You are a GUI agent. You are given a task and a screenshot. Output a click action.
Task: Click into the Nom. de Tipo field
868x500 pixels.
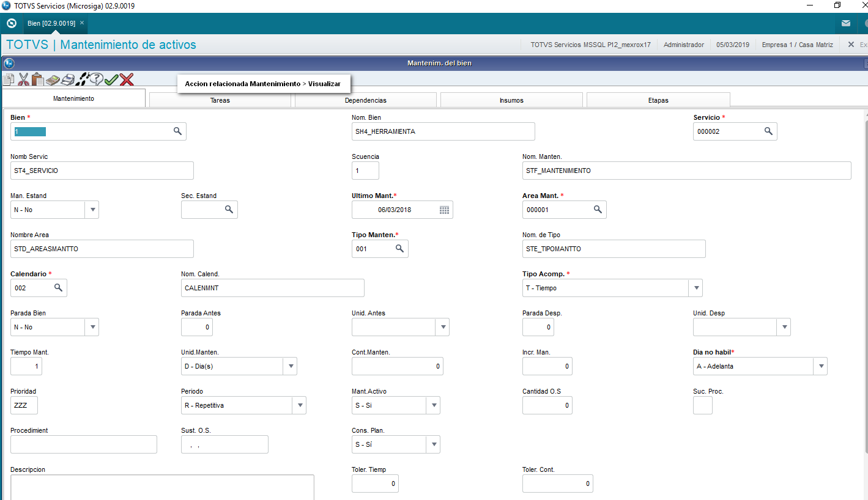[x=614, y=249]
